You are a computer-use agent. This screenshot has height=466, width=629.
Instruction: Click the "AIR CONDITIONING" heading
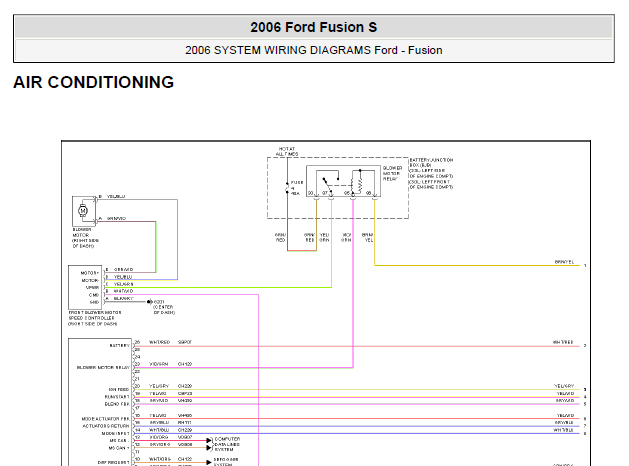tap(93, 82)
